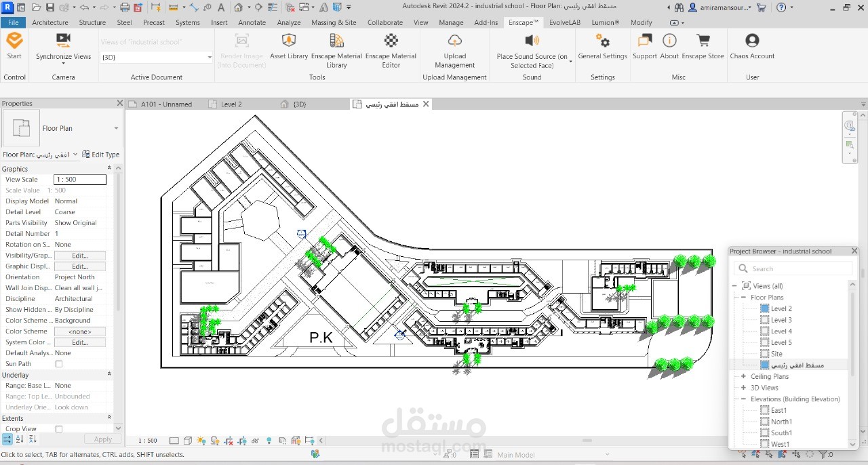This screenshot has width=868, height=465.
Task: Switch to the Annotate ribbon tab
Action: (x=252, y=22)
